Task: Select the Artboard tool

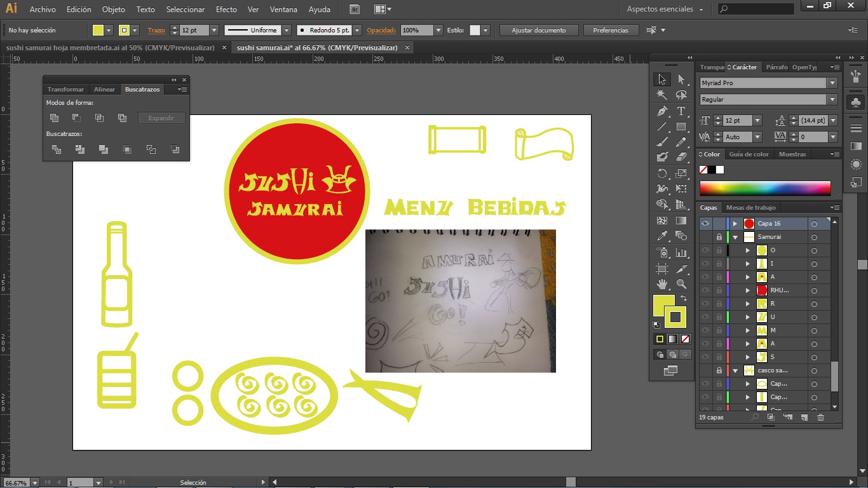Action: point(662,268)
